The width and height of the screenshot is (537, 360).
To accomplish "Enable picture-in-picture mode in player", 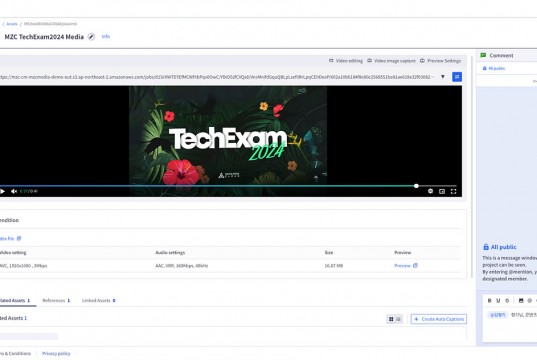I will pyautogui.click(x=442, y=191).
